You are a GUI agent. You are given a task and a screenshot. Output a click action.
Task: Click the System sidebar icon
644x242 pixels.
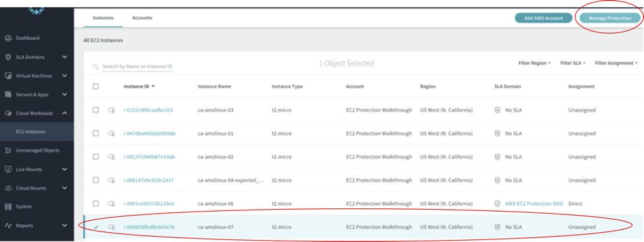point(8,207)
